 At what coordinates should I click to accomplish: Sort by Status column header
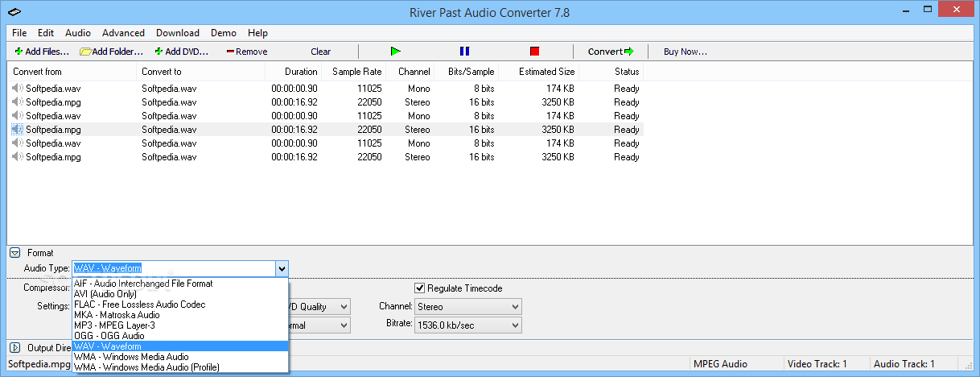pyautogui.click(x=611, y=72)
